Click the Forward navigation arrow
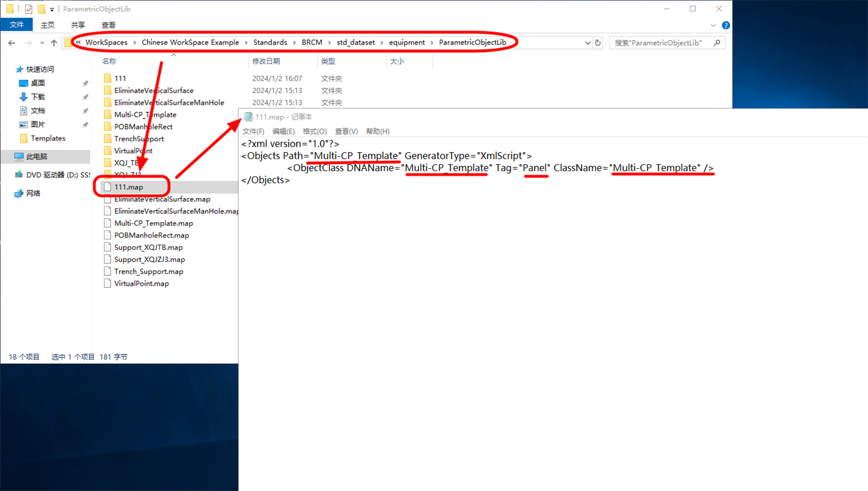Viewport: 868px width, 491px height. click(x=28, y=43)
